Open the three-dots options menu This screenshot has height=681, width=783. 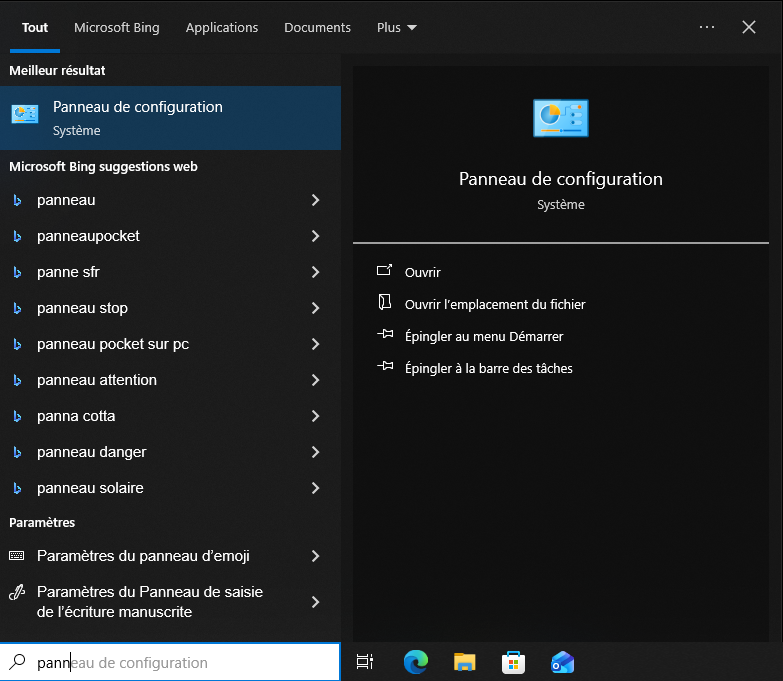(x=707, y=27)
